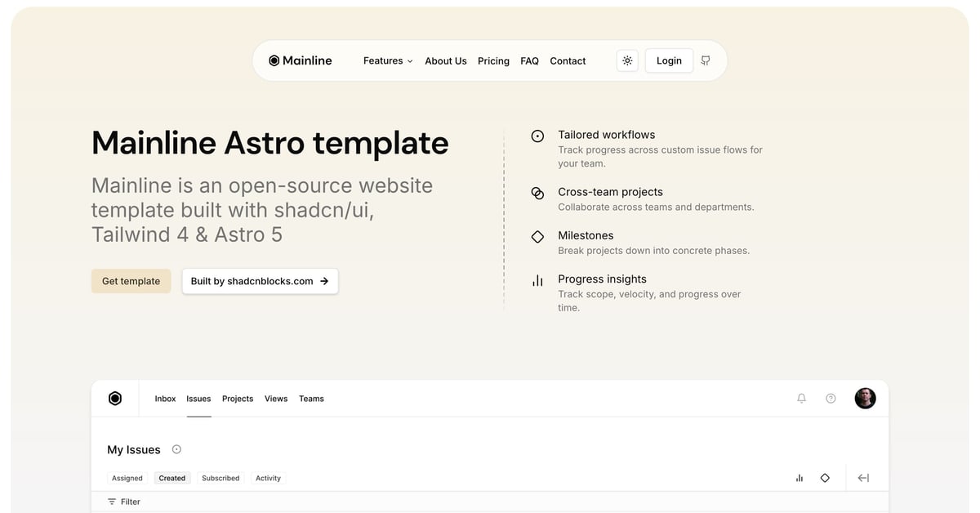This screenshot has height=513, width=980.
Task: Click the arrow icon in shadcnblocks button
Action: [x=324, y=281]
